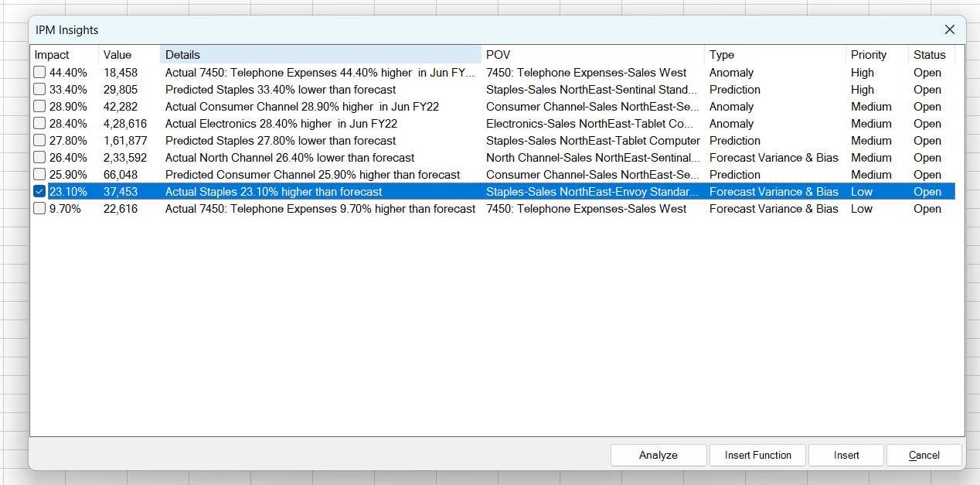Viewport: 980px width, 485px height.
Task: Click the value 22,616
Action: pos(121,208)
